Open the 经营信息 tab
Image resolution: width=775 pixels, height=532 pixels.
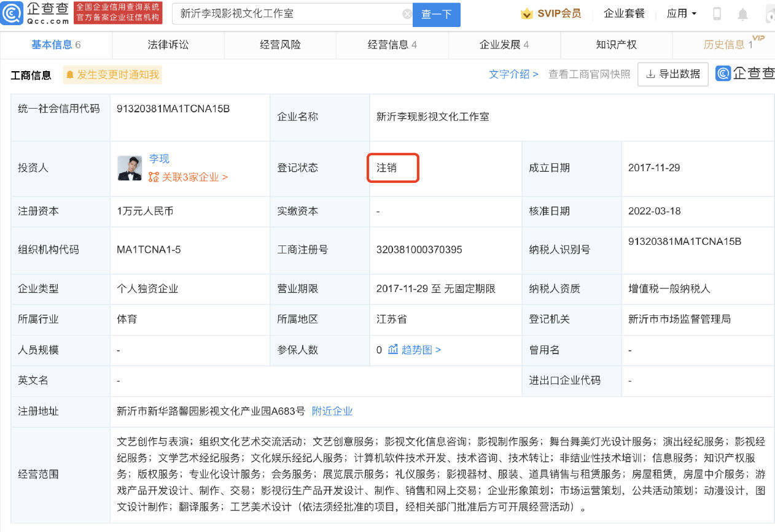tap(392, 45)
